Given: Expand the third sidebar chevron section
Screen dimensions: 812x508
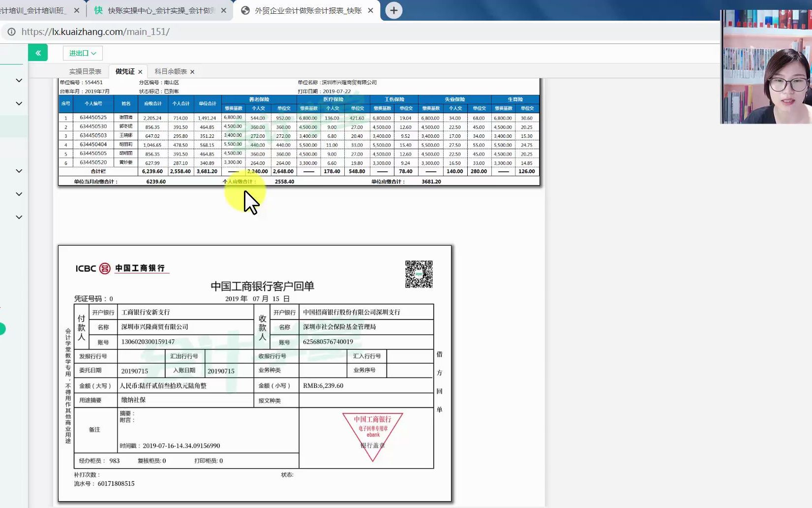Looking at the screenshot, I should tap(19, 171).
